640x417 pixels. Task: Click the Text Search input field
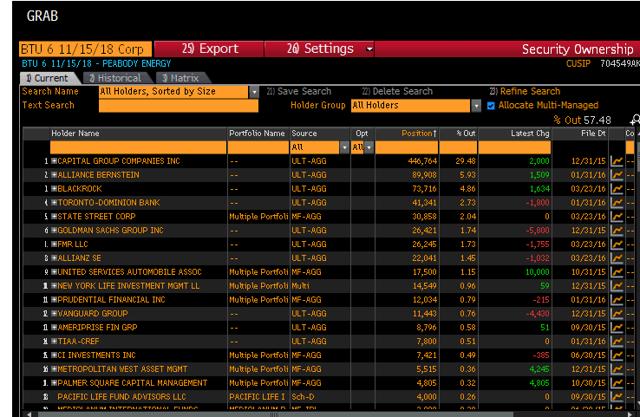[178, 106]
